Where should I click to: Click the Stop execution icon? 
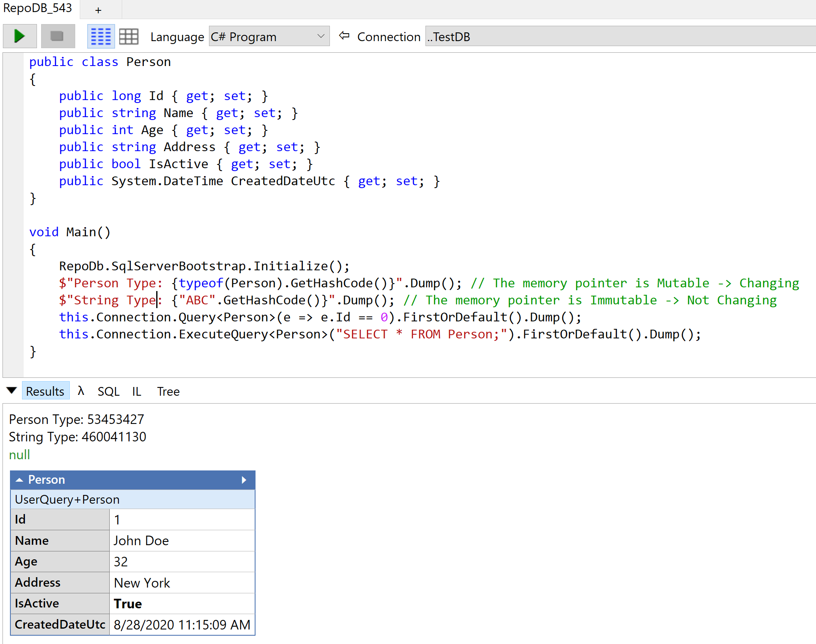58,36
